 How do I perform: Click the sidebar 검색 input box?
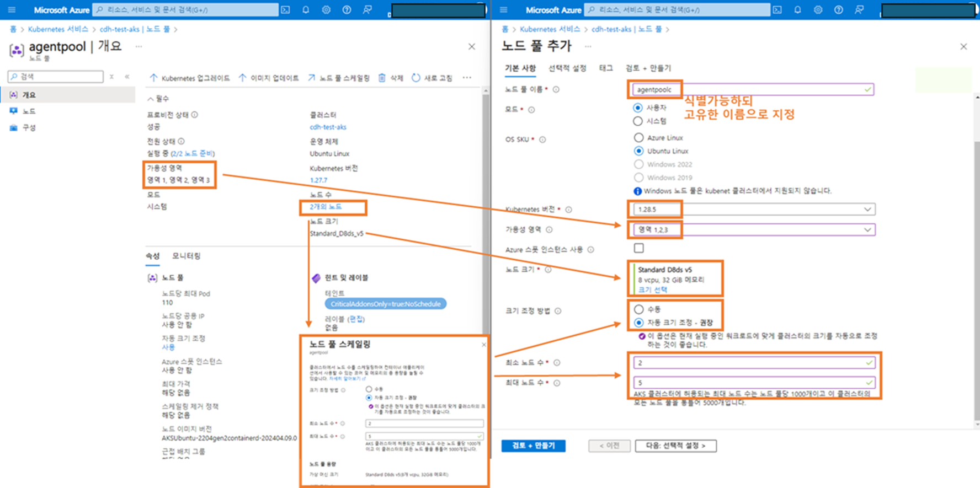[x=56, y=77]
